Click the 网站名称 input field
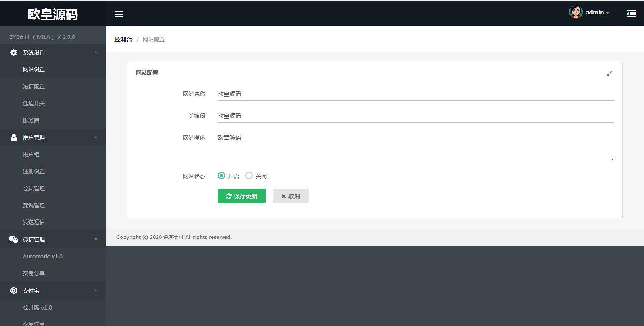This screenshot has width=644, height=326. (x=381, y=93)
